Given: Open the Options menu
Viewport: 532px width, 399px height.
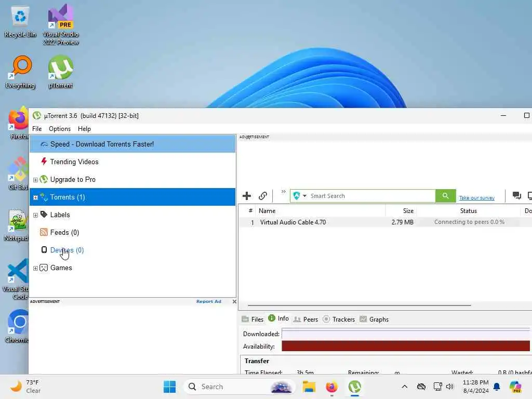Looking at the screenshot, I should click(60, 129).
